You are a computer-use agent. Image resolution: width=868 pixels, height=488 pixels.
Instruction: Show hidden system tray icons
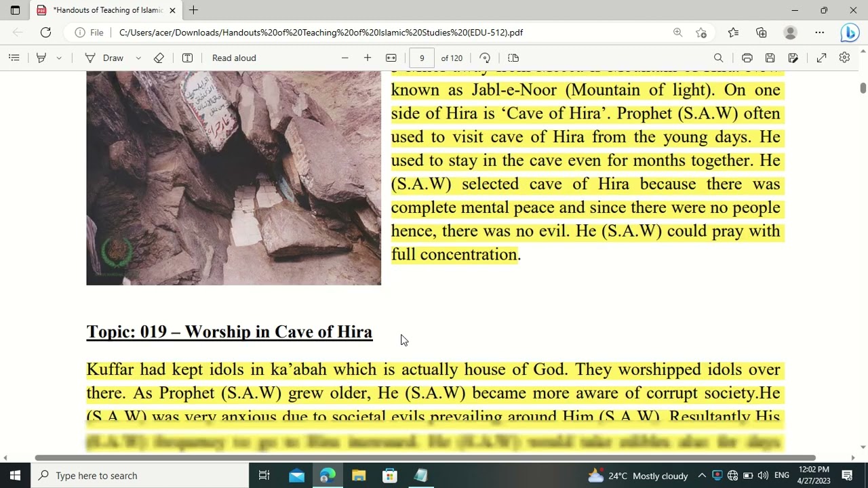click(x=702, y=476)
